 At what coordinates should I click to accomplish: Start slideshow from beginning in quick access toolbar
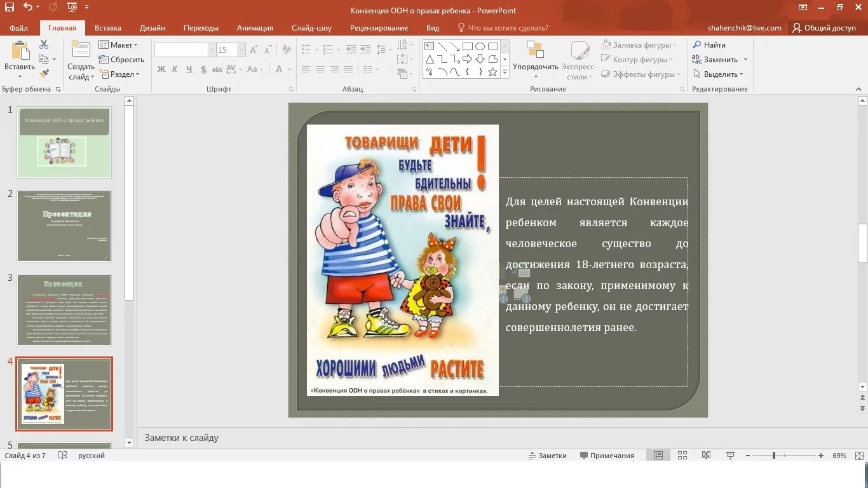(x=72, y=8)
